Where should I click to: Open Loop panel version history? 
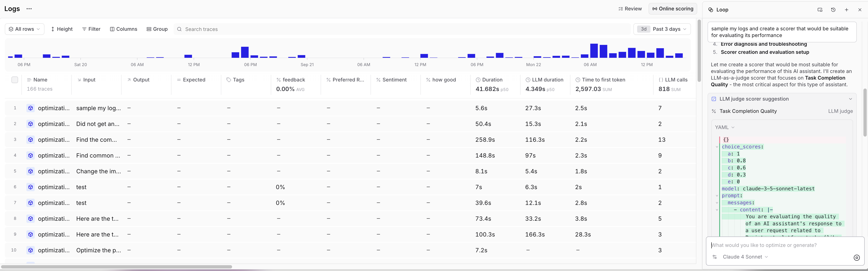(x=833, y=10)
